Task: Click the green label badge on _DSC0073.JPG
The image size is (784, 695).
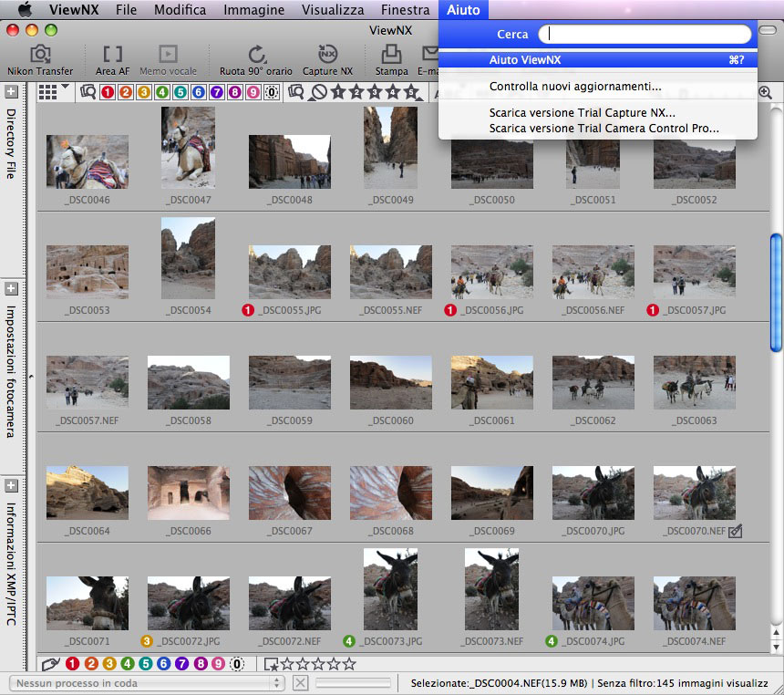Action: tap(349, 641)
